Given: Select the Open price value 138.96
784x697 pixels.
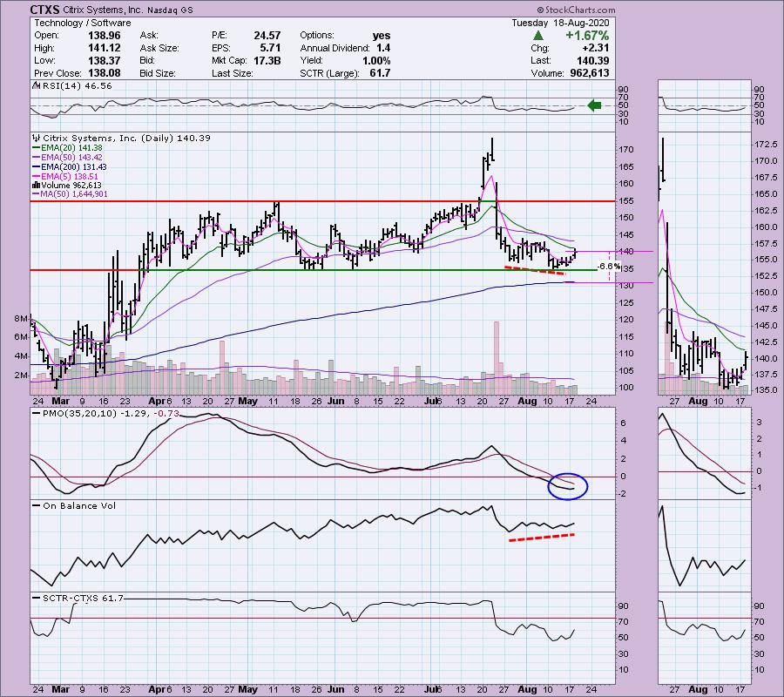Looking at the screenshot, I should pos(104,36).
